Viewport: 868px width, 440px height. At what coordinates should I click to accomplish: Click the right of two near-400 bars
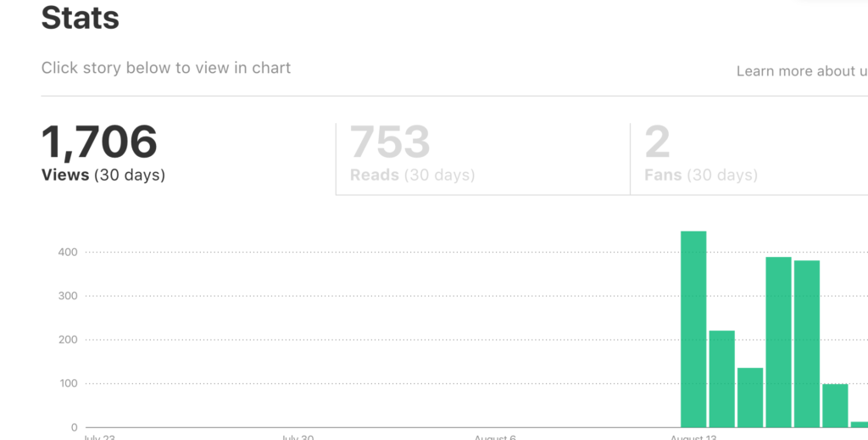[807, 343]
